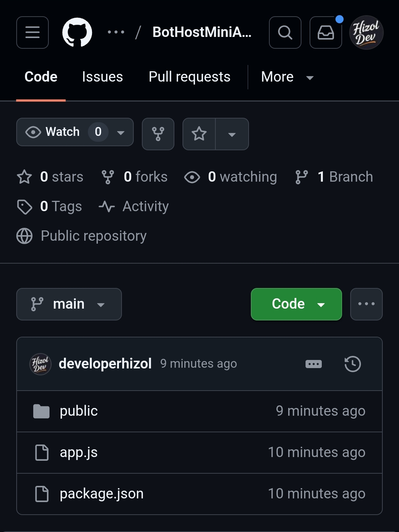Click the fork icon button
Image resolution: width=399 pixels, height=532 pixels.
[158, 134]
